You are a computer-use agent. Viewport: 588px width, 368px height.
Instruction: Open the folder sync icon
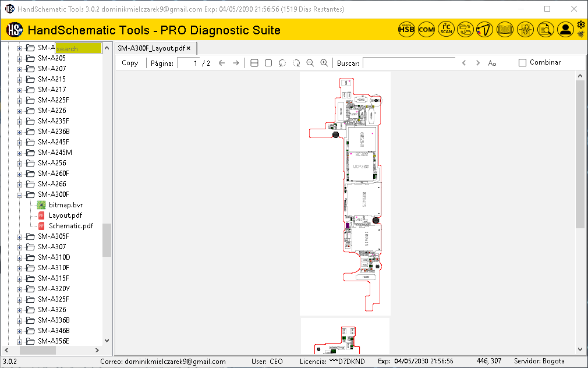tap(465, 29)
